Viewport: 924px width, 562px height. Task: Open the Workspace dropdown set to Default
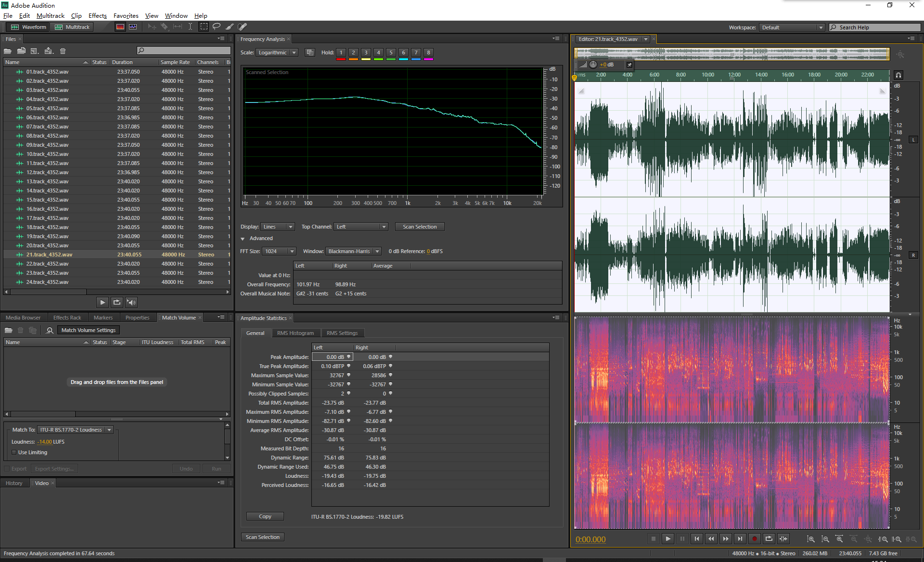click(792, 27)
